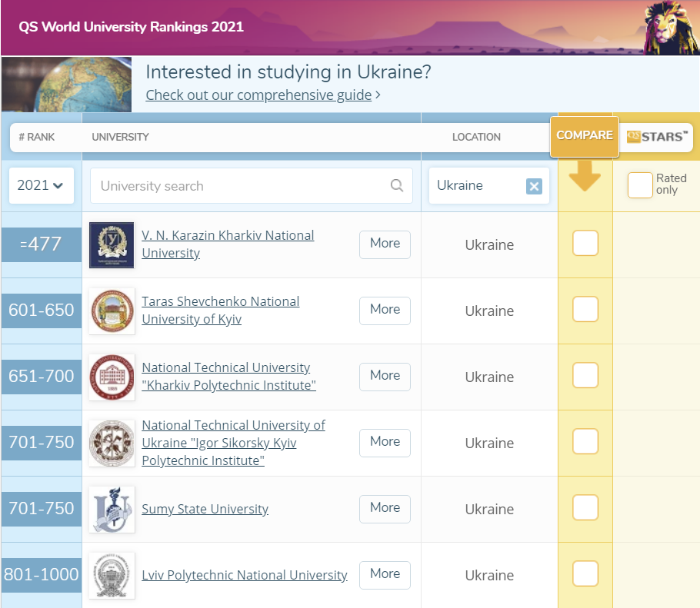
Task: Click the Sumy State University logo
Action: 112,509
